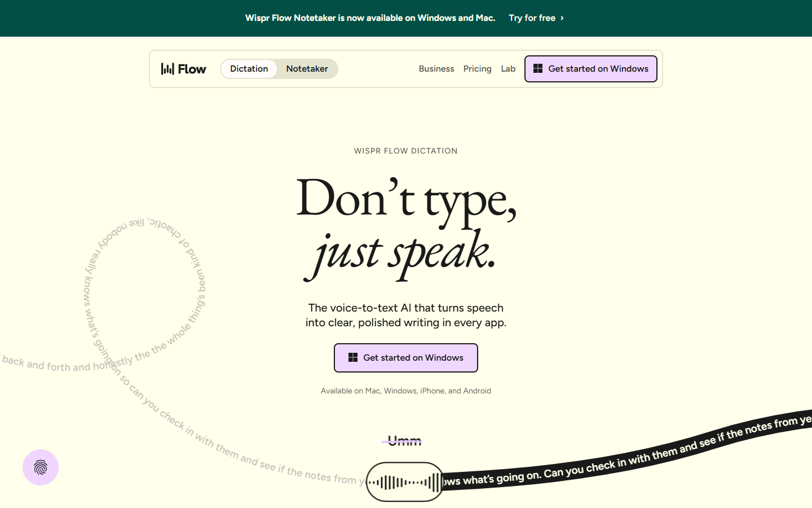Open the Lab link
Image resolution: width=812 pixels, height=508 pixels.
[508, 69]
